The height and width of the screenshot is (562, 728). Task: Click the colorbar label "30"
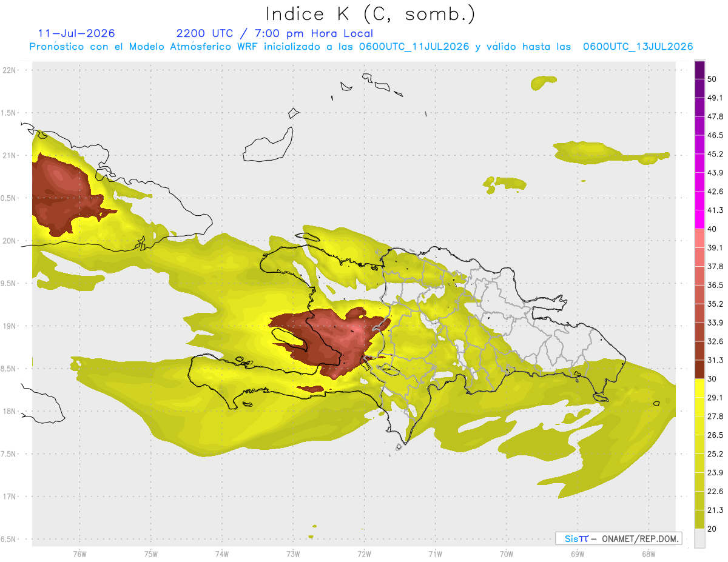(712, 379)
